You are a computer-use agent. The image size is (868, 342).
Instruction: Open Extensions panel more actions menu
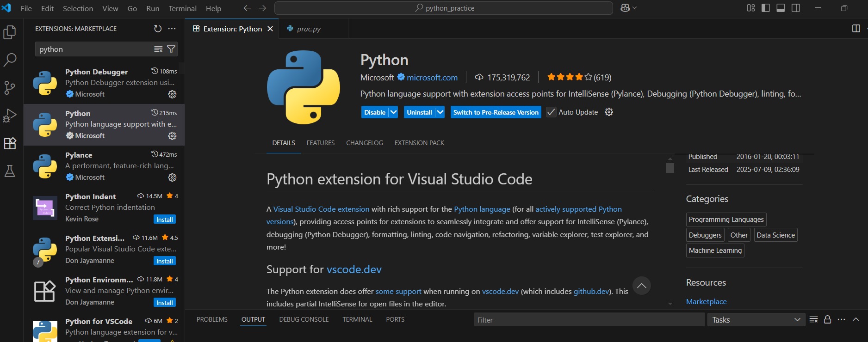coord(172,29)
